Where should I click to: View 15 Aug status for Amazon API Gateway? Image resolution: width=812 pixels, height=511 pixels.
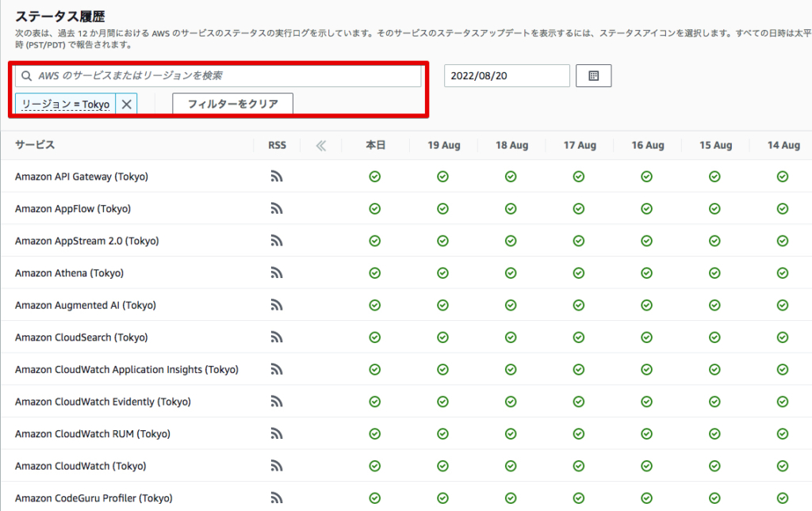coord(714,176)
